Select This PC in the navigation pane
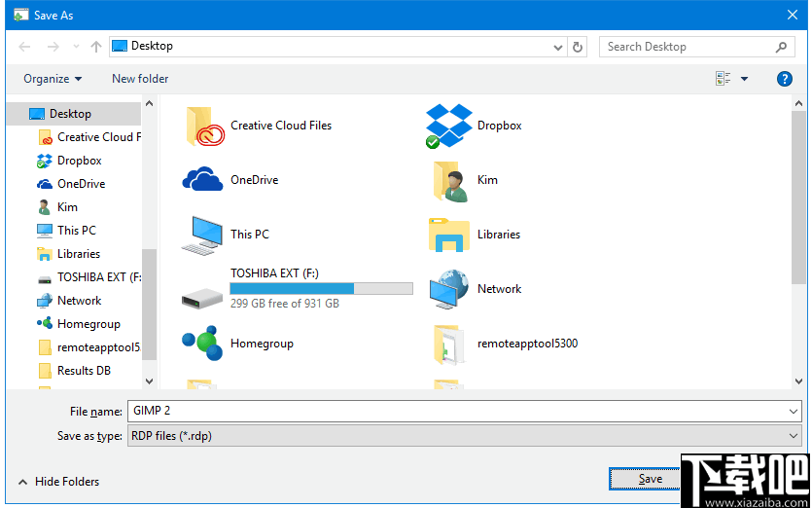The width and height of the screenshot is (812, 508). (x=66, y=230)
